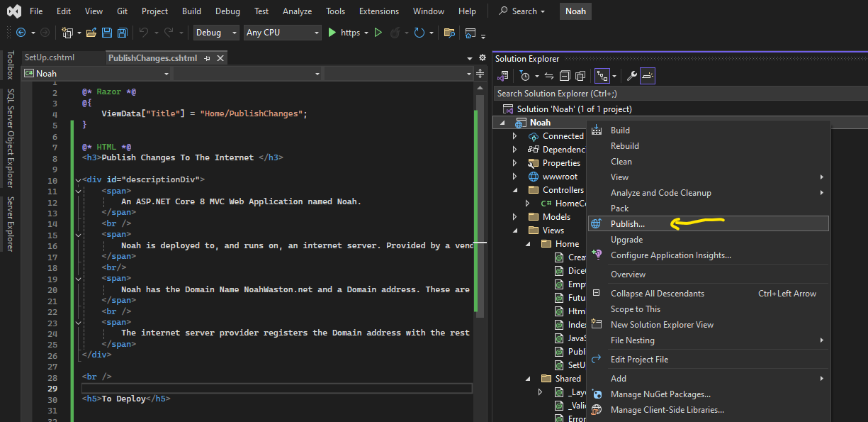Click the browser window icon at toolbar end

click(x=470, y=33)
